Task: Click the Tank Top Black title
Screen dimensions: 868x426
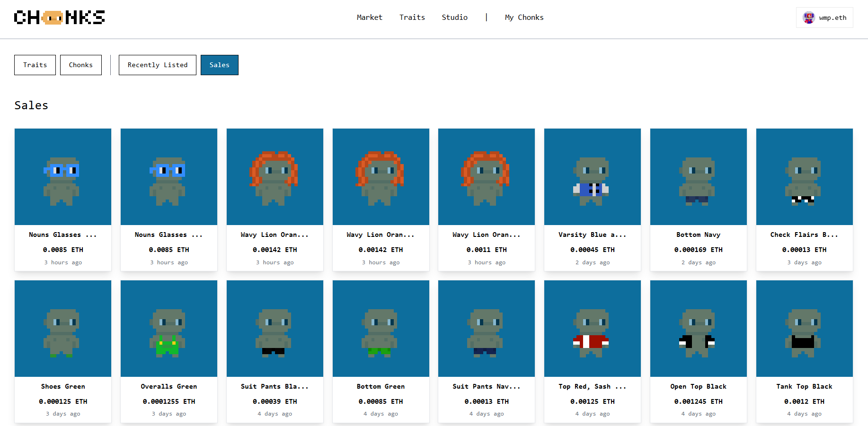Action: click(805, 387)
